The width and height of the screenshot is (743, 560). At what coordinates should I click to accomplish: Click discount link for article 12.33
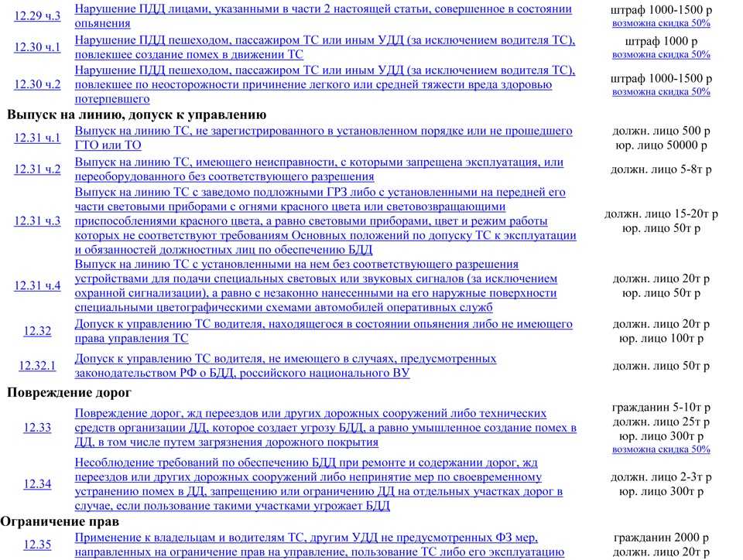pyautogui.click(x=661, y=449)
